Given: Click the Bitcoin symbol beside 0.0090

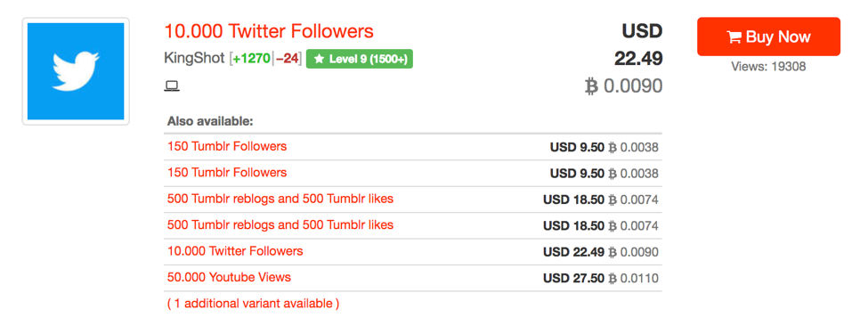Looking at the screenshot, I should pyautogui.click(x=592, y=86).
